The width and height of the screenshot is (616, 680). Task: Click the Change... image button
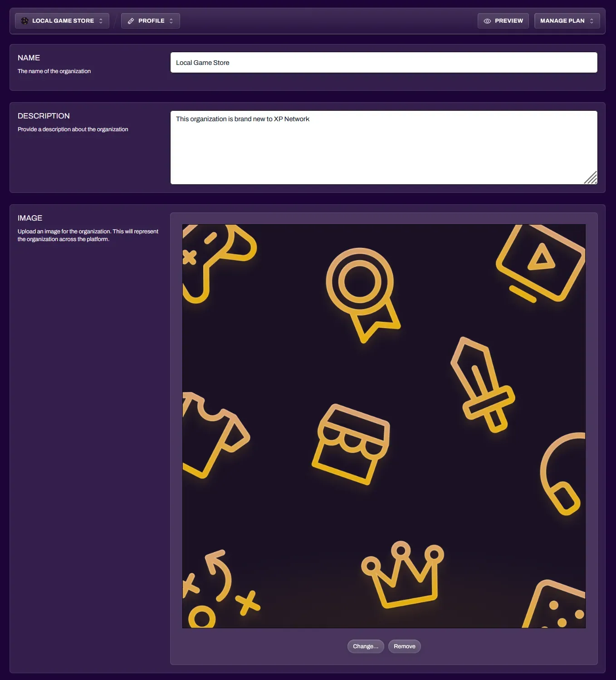coord(366,646)
